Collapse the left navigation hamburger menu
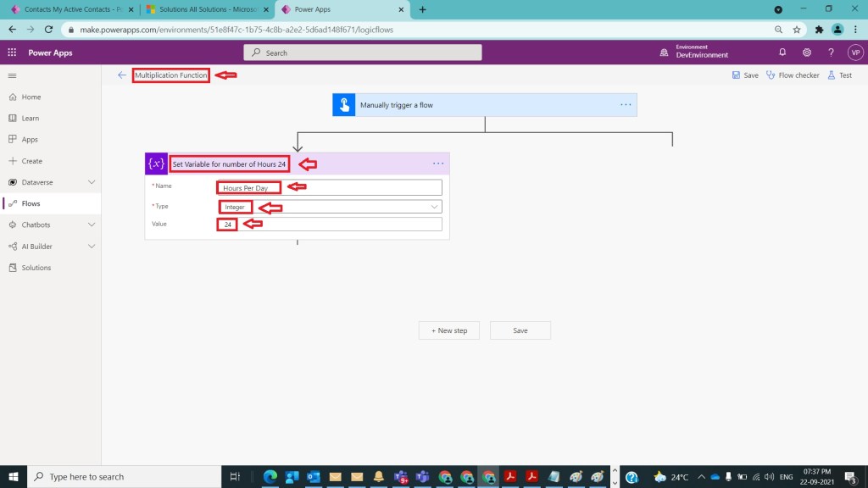The height and width of the screenshot is (488, 868). [12, 75]
